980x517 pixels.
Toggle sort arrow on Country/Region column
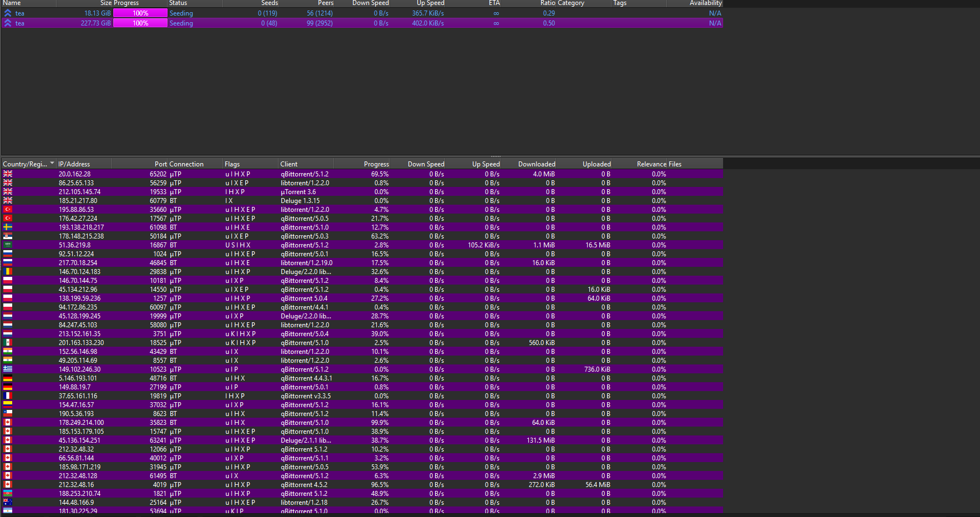coord(52,164)
